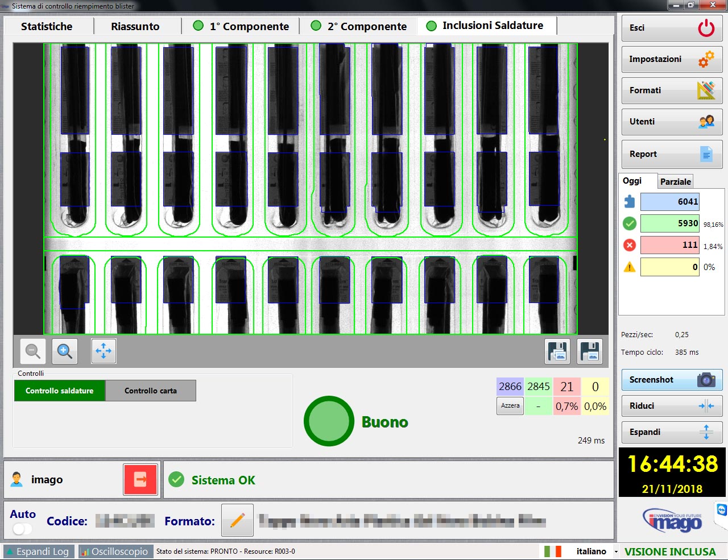
Task: Click the date 21/11/2018
Action: tap(672, 489)
